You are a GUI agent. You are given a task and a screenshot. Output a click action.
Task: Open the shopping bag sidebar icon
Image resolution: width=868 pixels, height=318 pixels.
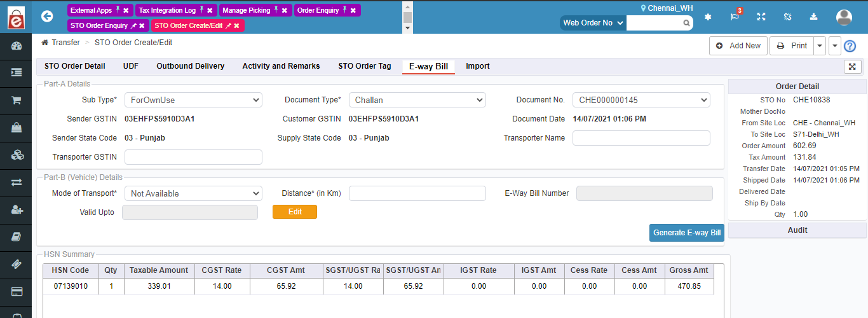(x=17, y=127)
